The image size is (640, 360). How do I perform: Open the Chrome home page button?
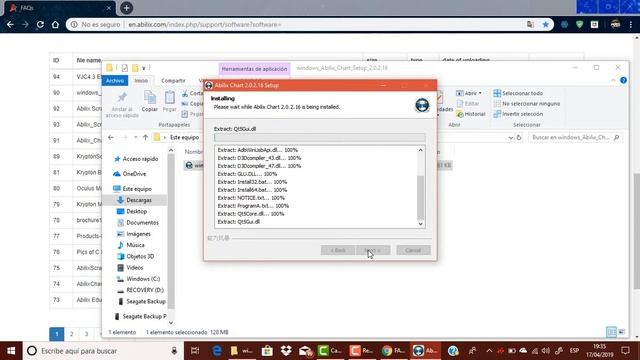click(55, 24)
